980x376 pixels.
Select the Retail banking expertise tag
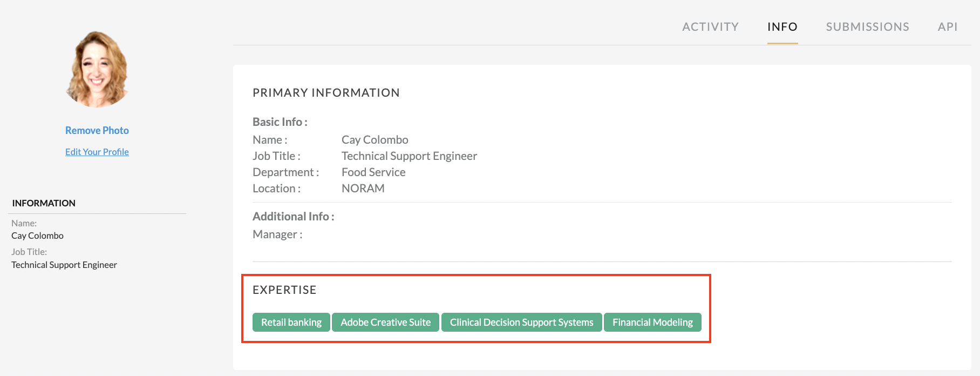[x=291, y=323]
